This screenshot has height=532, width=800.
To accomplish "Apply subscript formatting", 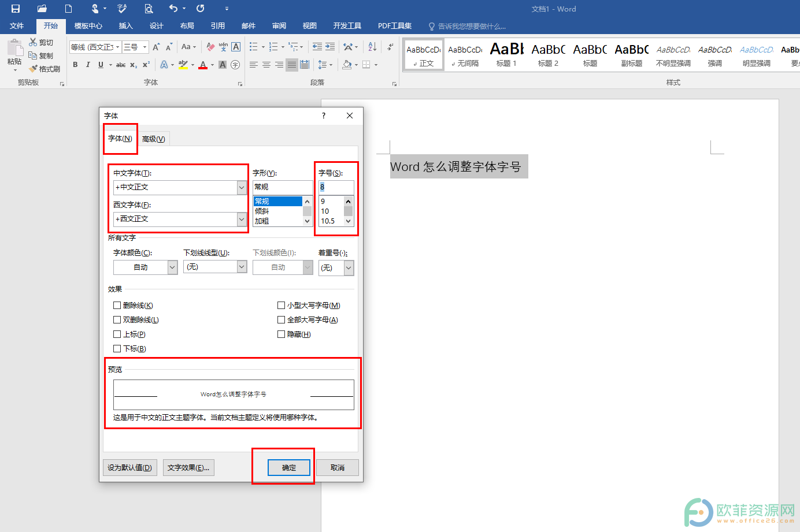I will pyautogui.click(x=134, y=65).
